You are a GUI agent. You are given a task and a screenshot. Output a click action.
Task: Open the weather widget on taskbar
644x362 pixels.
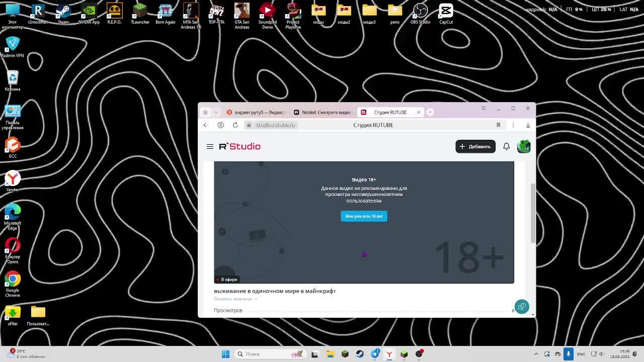[26, 354]
